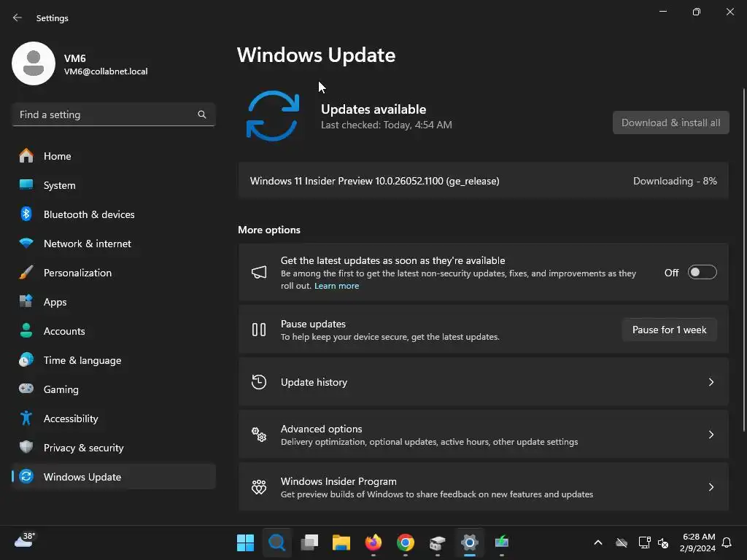Open the weather widget showing 38°

(25, 540)
